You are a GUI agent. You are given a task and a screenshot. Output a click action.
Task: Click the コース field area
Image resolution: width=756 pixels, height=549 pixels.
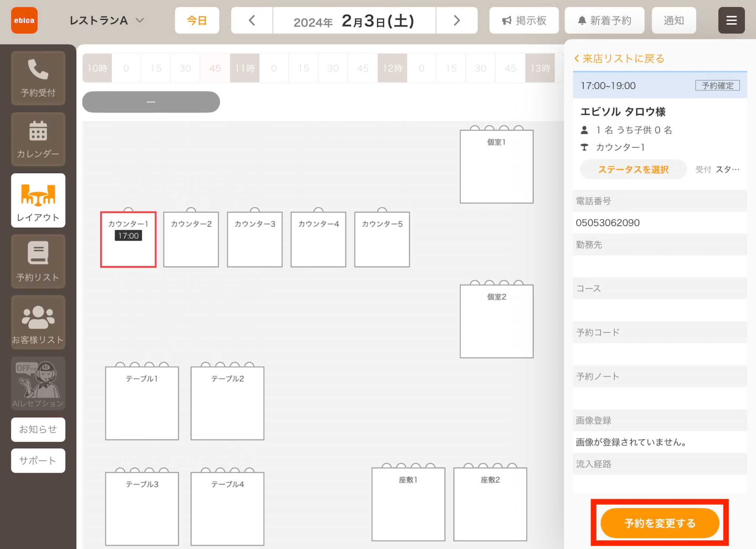click(660, 310)
